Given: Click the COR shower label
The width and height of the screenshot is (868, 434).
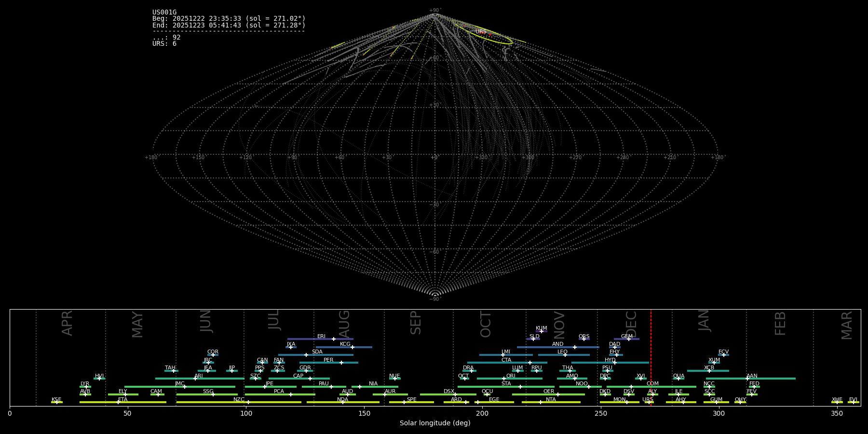Looking at the screenshot, I should 213,352.
